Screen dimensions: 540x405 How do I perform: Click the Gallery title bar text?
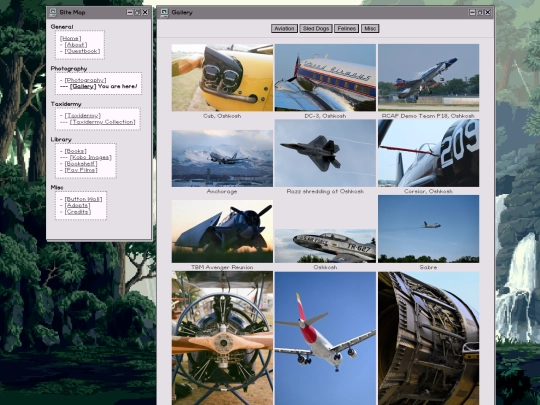pyautogui.click(x=182, y=13)
